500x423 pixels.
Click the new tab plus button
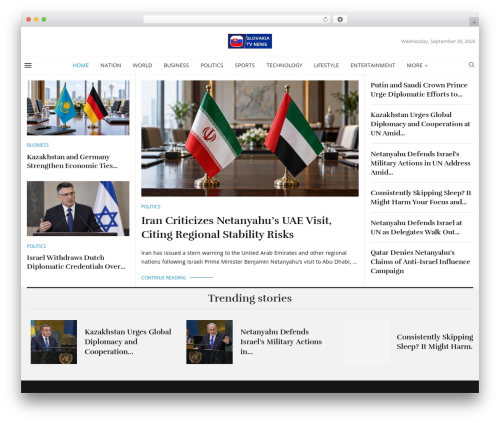(474, 22)
